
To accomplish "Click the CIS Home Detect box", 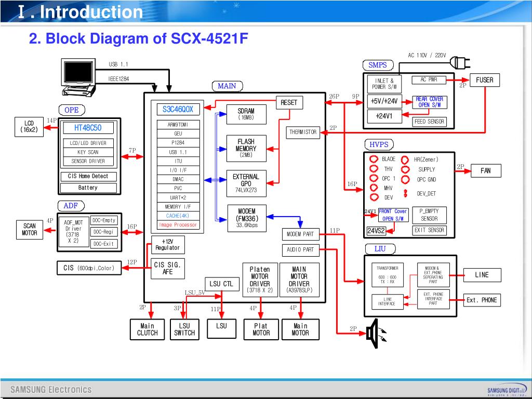I will pyautogui.click(x=88, y=177).
